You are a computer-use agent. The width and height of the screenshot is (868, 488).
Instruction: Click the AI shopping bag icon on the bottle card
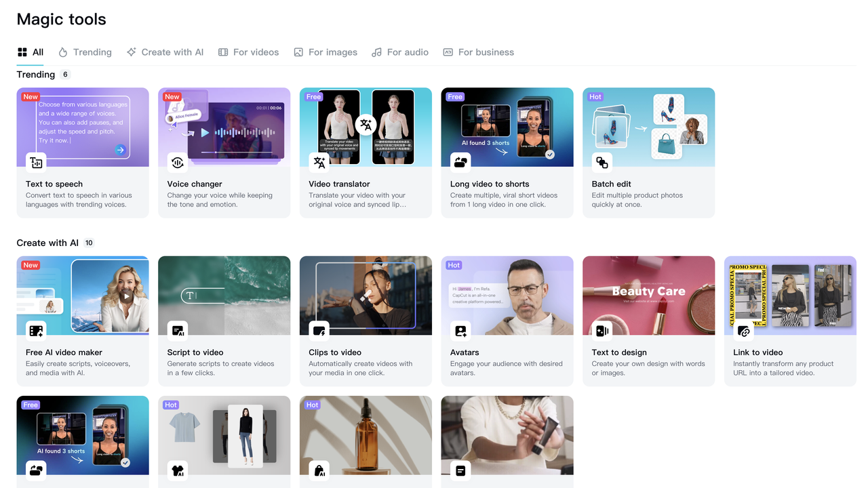pyautogui.click(x=319, y=470)
